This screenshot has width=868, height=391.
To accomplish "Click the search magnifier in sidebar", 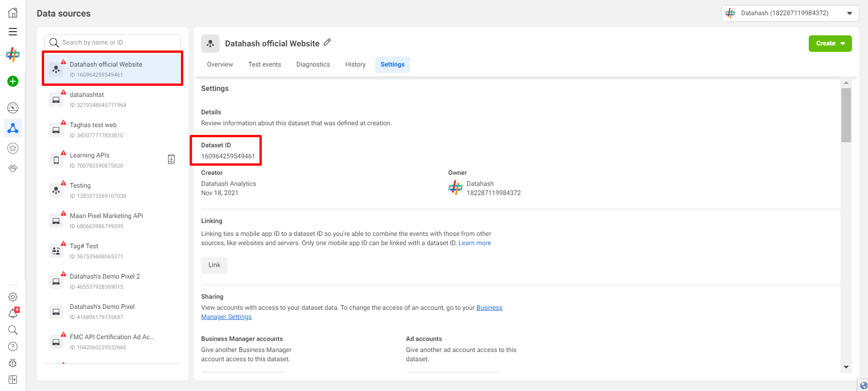I will click(x=13, y=330).
